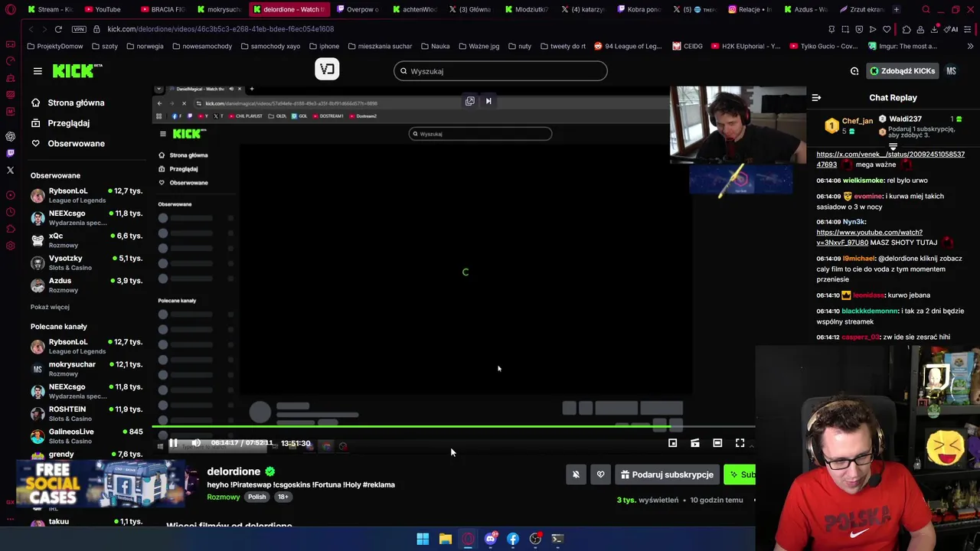Expand the gift leaderboard chevron

[893, 145]
